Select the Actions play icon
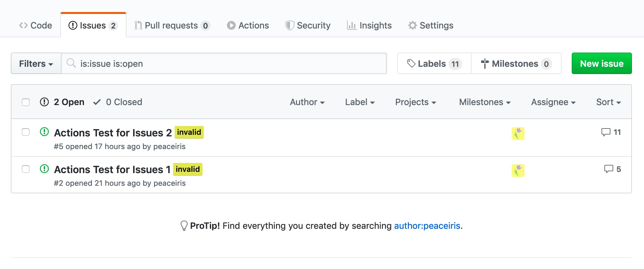Screen dimensions: 644x269 pyautogui.click(x=231, y=25)
